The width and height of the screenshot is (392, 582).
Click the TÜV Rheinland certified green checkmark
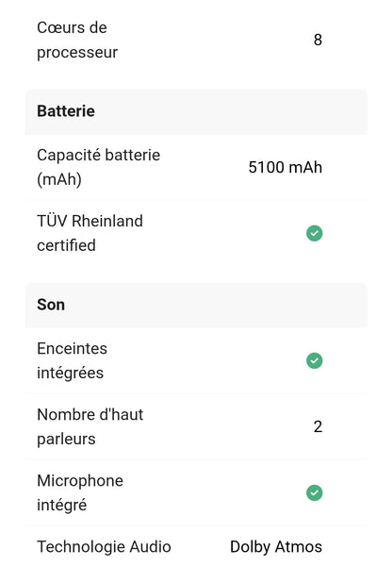(x=314, y=233)
